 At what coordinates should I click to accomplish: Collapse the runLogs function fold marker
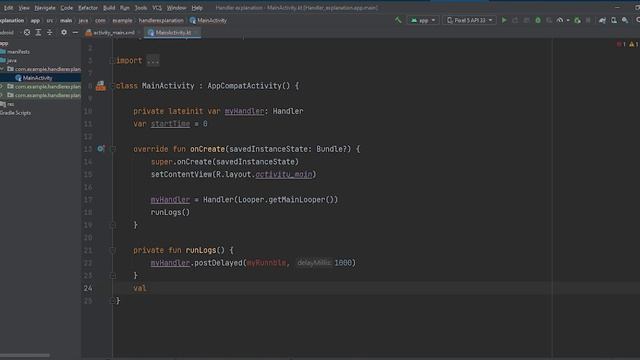(x=113, y=250)
